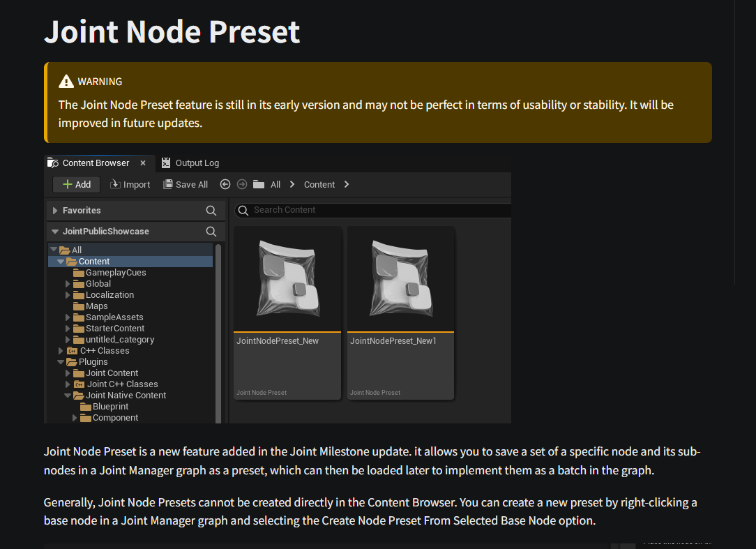Viewport: 756px width, 549px height.
Task: Click the Save All disk icon
Action: tap(168, 185)
